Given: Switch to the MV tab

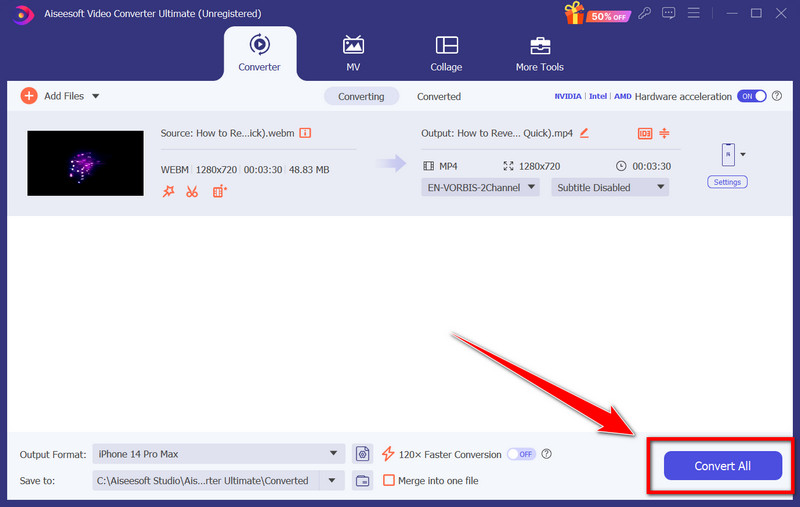Looking at the screenshot, I should 353,54.
